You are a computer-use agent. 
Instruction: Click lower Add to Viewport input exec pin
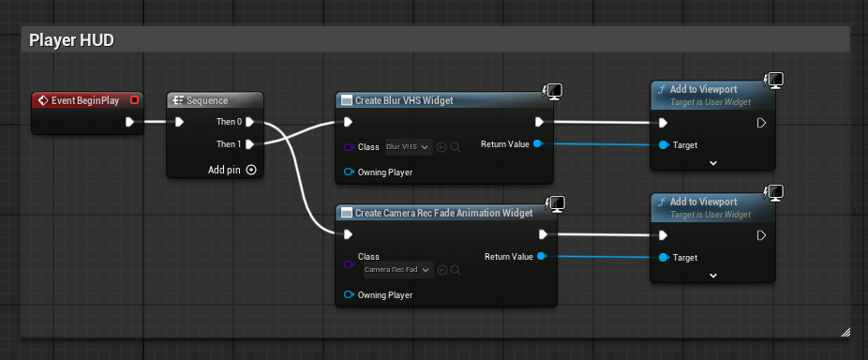coord(663,235)
